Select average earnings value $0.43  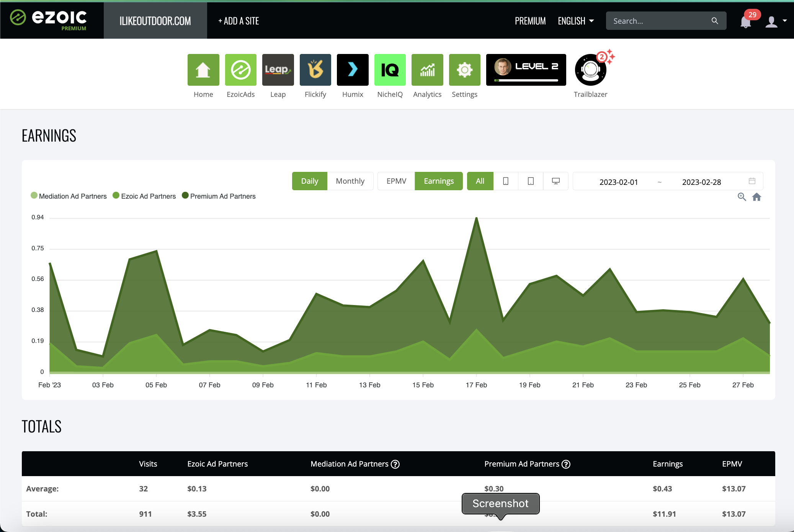(x=662, y=489)
